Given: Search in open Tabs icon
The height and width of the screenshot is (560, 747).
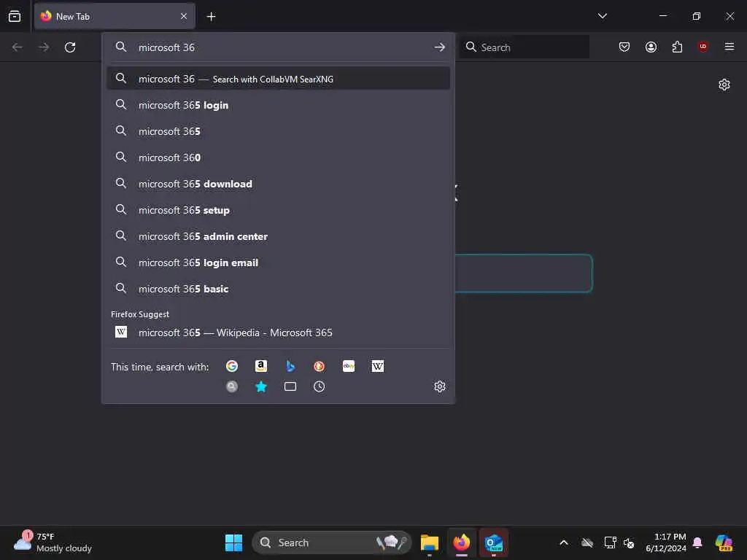Looking at the screenshot, I should (290, 386).
